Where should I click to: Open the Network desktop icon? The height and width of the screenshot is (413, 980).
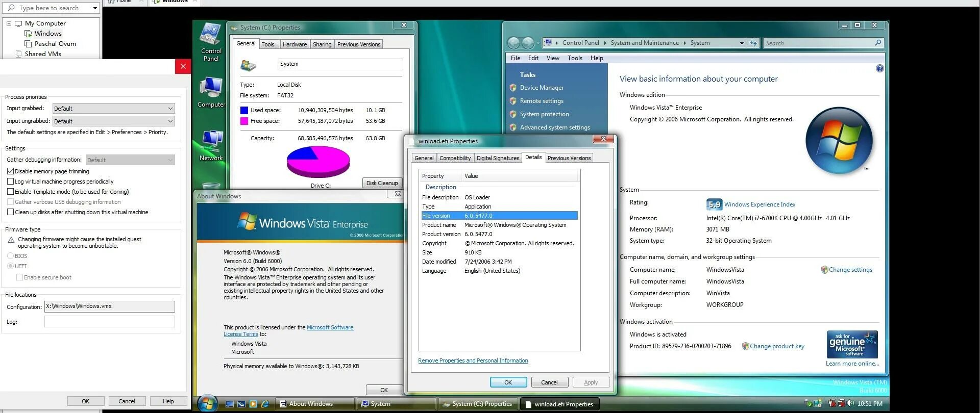[211, 146]
